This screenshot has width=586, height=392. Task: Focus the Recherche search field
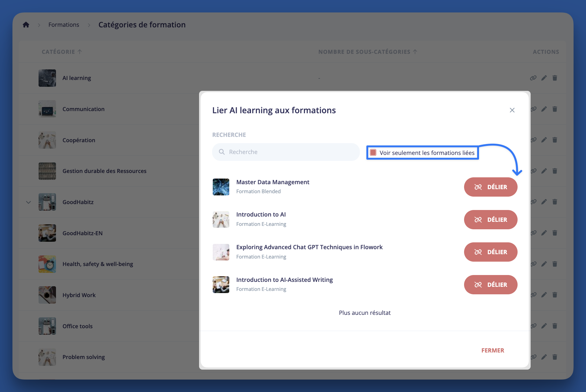[x=286, y=152]
